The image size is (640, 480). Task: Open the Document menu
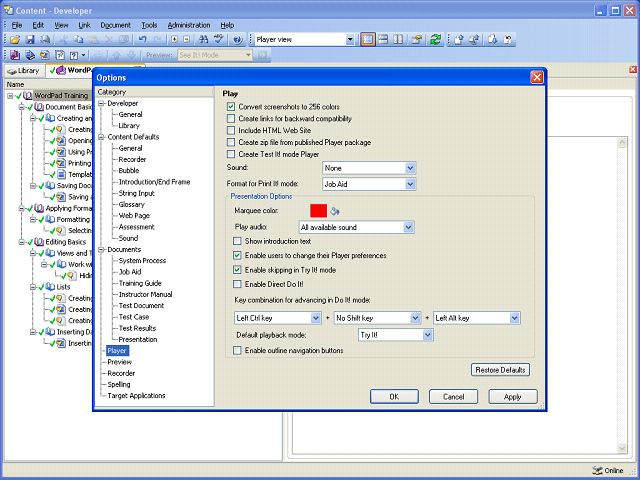pyautogui.click(x=116, y=25)
